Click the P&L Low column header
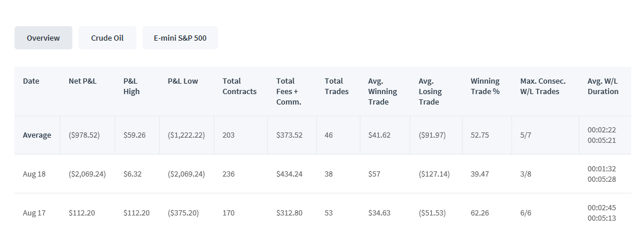 tap(183, 81)
